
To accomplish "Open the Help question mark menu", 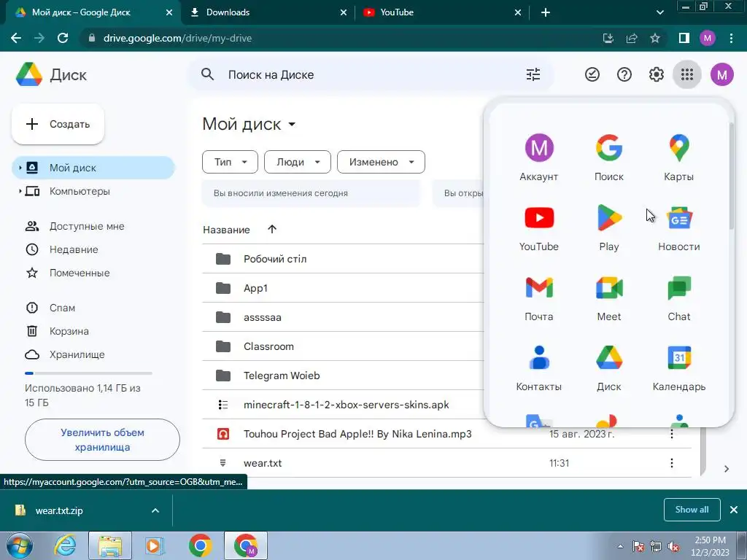I will tap(624, 74).
